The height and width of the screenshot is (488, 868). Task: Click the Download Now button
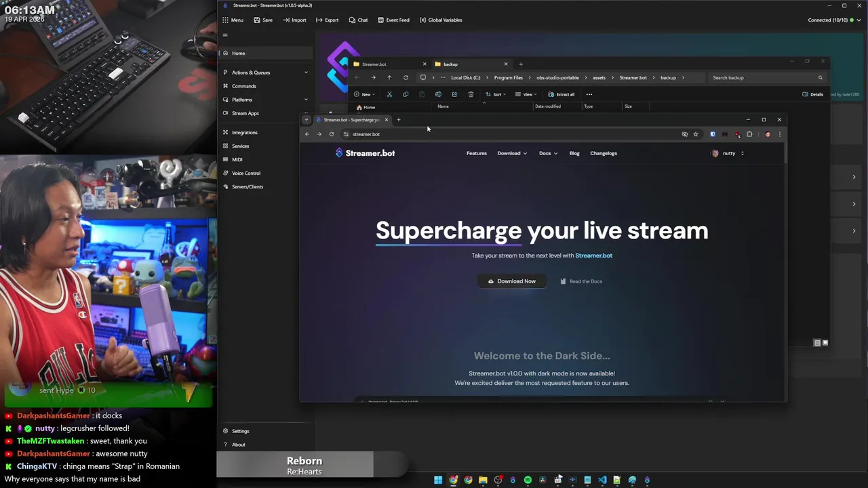512,281
